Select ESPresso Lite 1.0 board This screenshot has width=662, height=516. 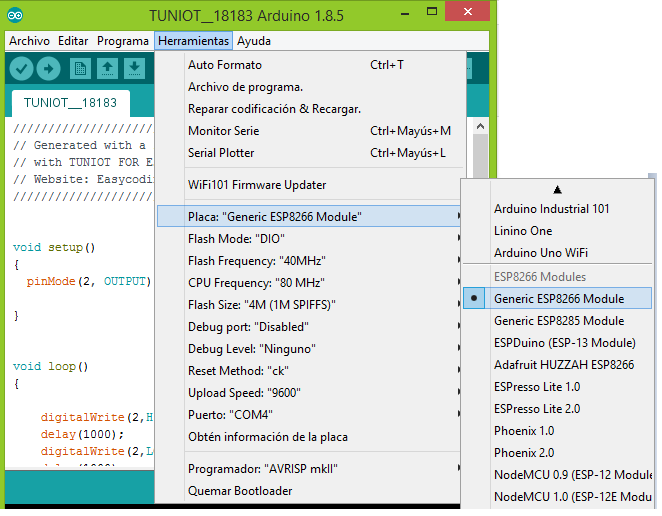coord(557,387)
